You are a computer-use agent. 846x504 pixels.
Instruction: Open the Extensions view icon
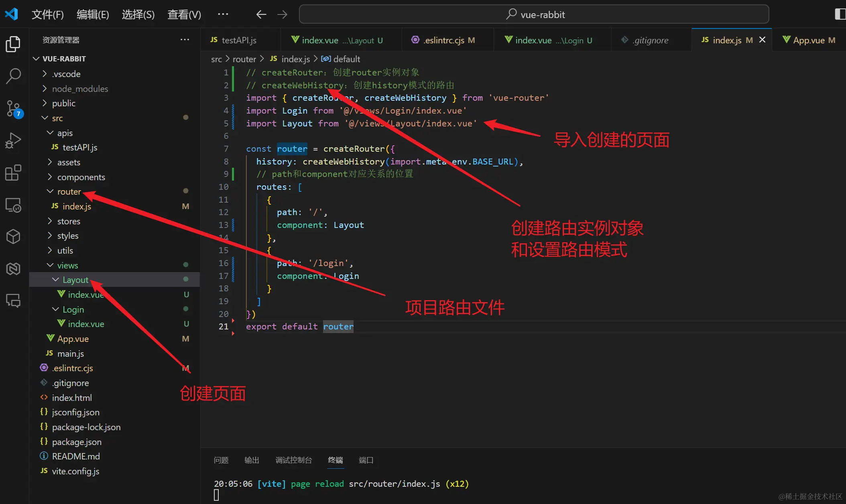(x=13, y=173)
